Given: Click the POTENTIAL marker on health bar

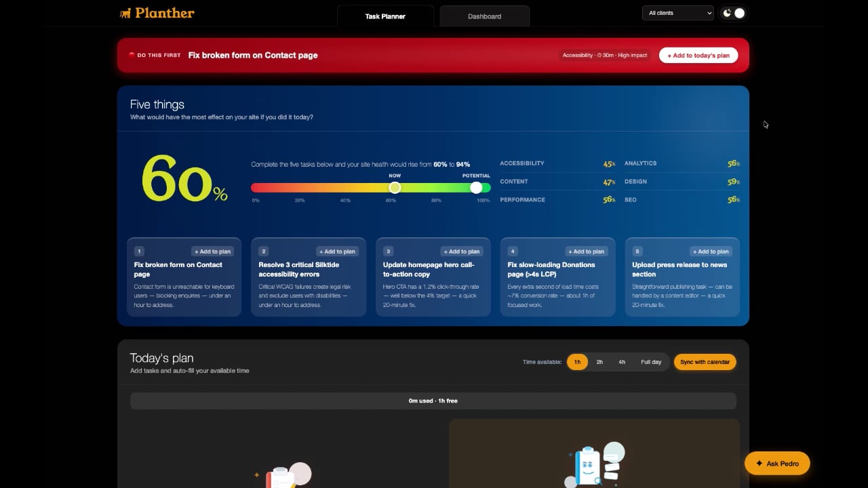Looking at the screenshot, I should (x=476, y=188).
